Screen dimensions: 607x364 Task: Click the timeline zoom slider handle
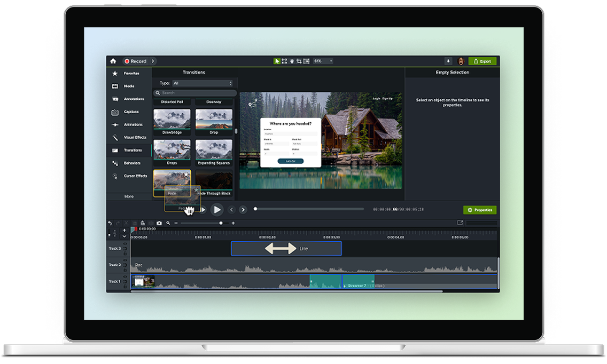[221, 223]
